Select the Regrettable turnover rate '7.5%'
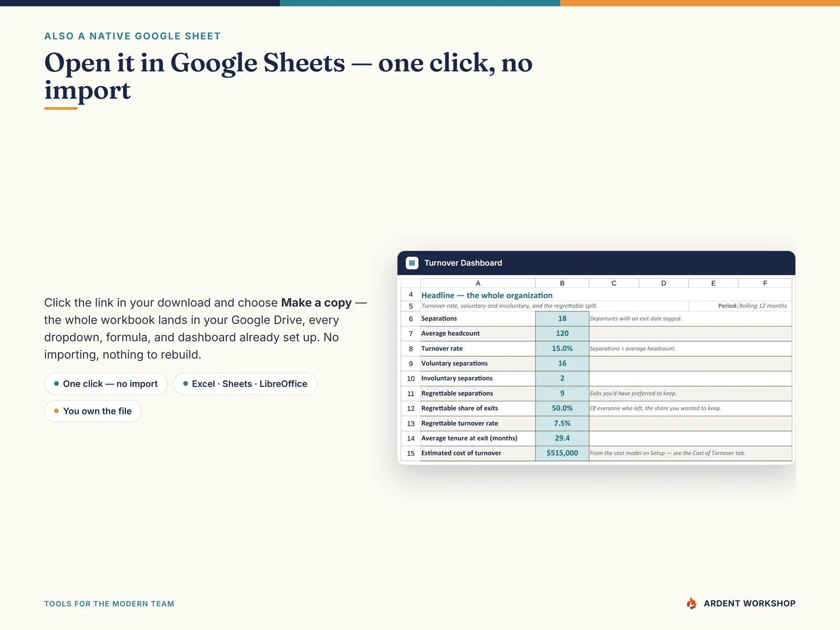Image resolution: width=840 pixels, height=630 pixels. coord(562,423)
